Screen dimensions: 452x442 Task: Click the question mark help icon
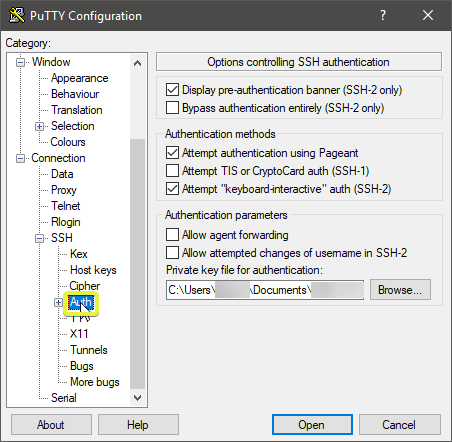(383, 15)
